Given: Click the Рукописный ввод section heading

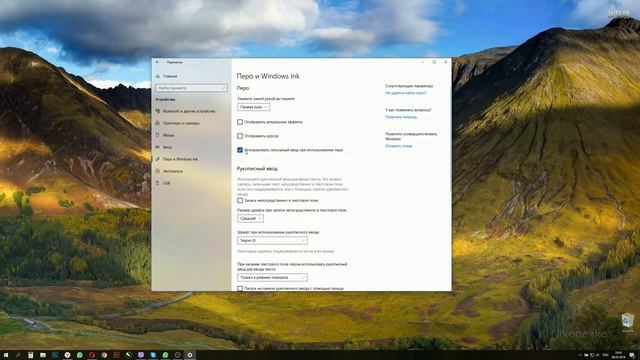Looking at the screenshot, I should click(257, 168).
